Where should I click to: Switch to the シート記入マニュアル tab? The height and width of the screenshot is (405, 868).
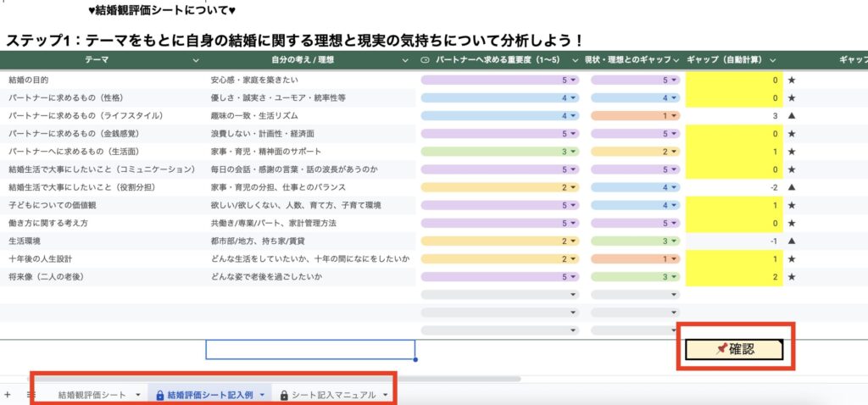point(333,395)
